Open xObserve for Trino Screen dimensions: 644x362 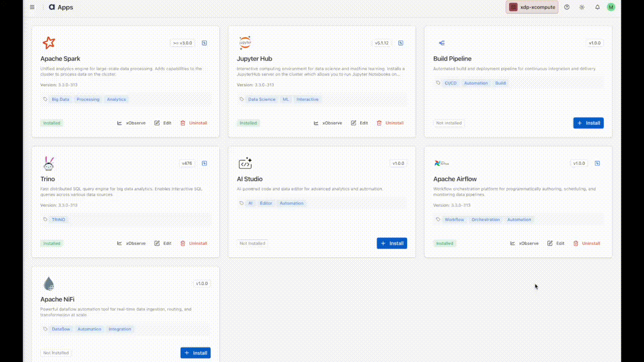tap(131, 243)
